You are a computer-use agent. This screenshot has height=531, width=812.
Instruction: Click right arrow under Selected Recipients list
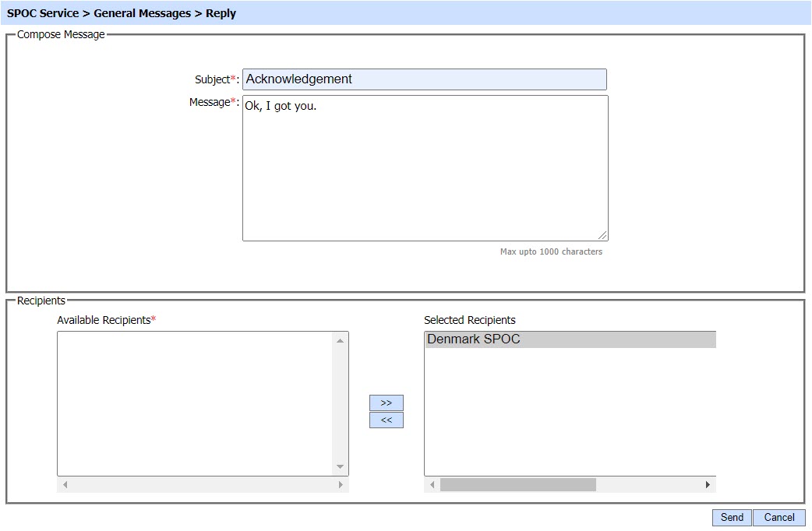708,485
